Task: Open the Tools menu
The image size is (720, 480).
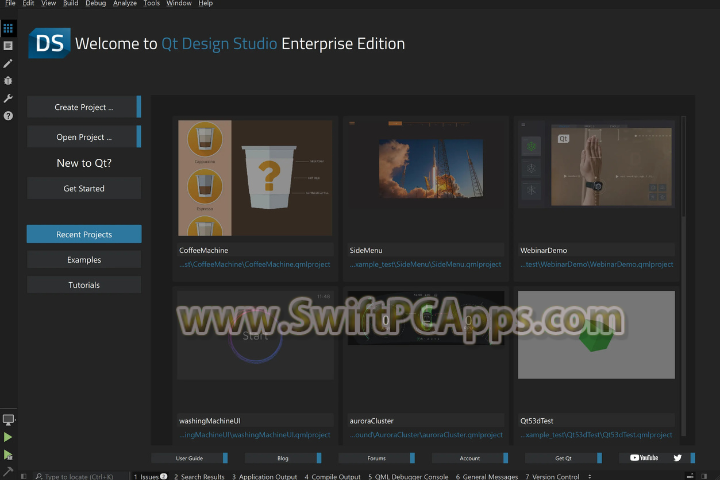Action: (x=152, y=3)
